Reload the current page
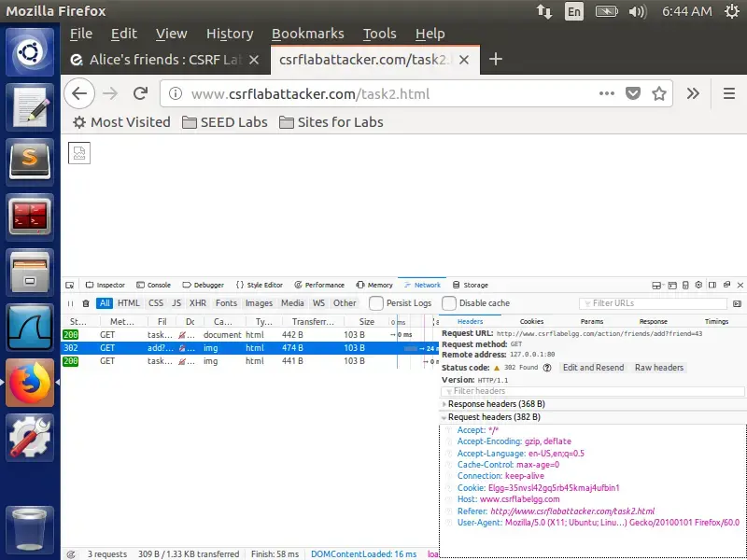The image size is (747, 560). [x=141, y=94]
